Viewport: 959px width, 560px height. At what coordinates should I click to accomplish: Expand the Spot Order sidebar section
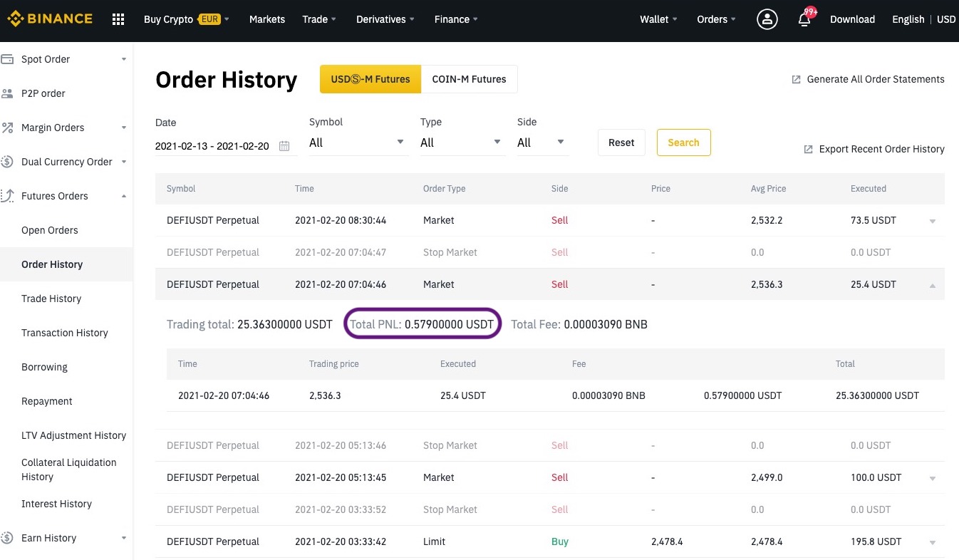[124, 59]
